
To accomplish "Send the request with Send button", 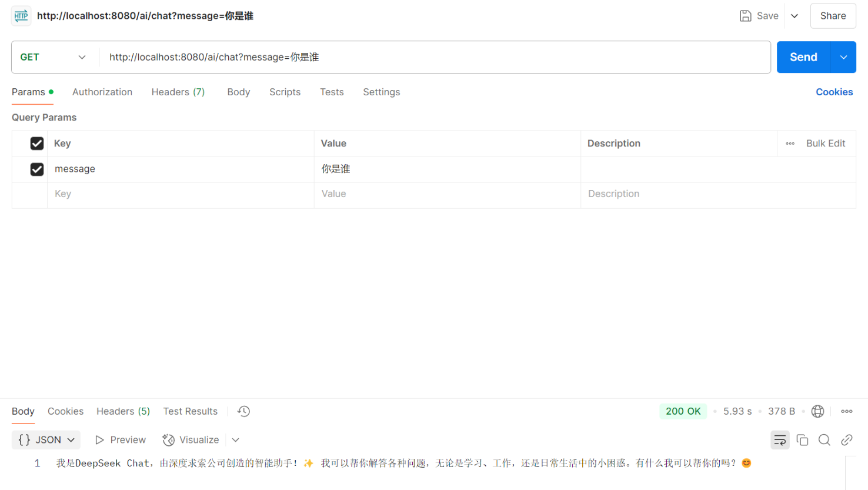I will [803, 57].
